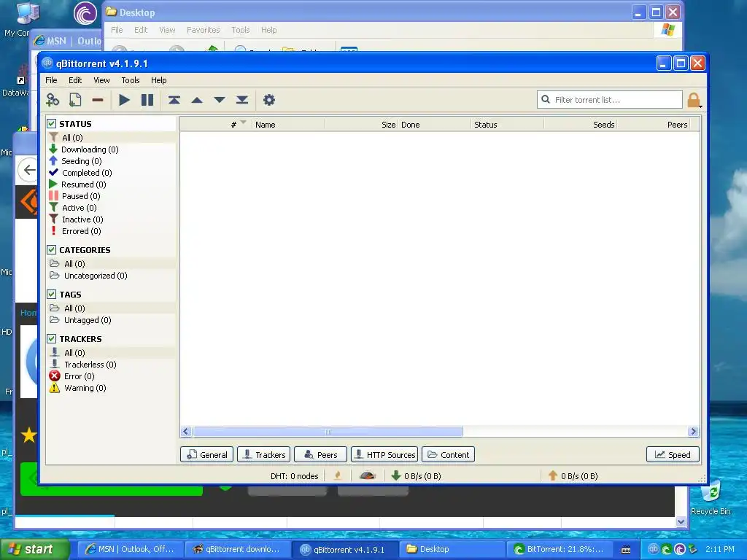Move torrent to top of queue icon
The image size is (747, 560).
pos(174,100)
